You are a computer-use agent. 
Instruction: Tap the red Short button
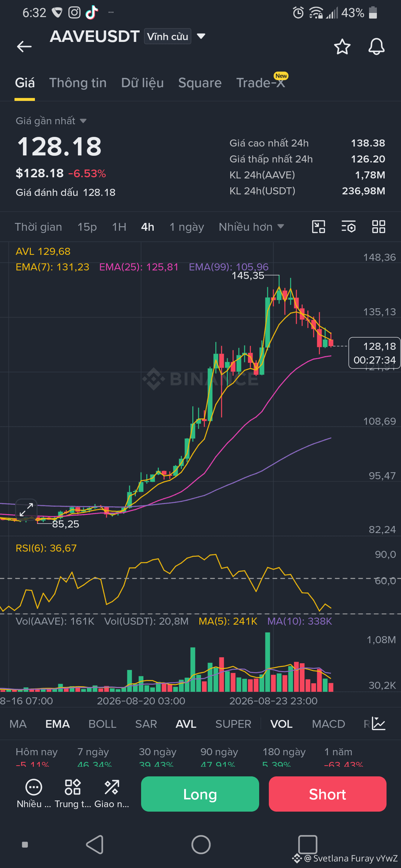click(327, 794)
